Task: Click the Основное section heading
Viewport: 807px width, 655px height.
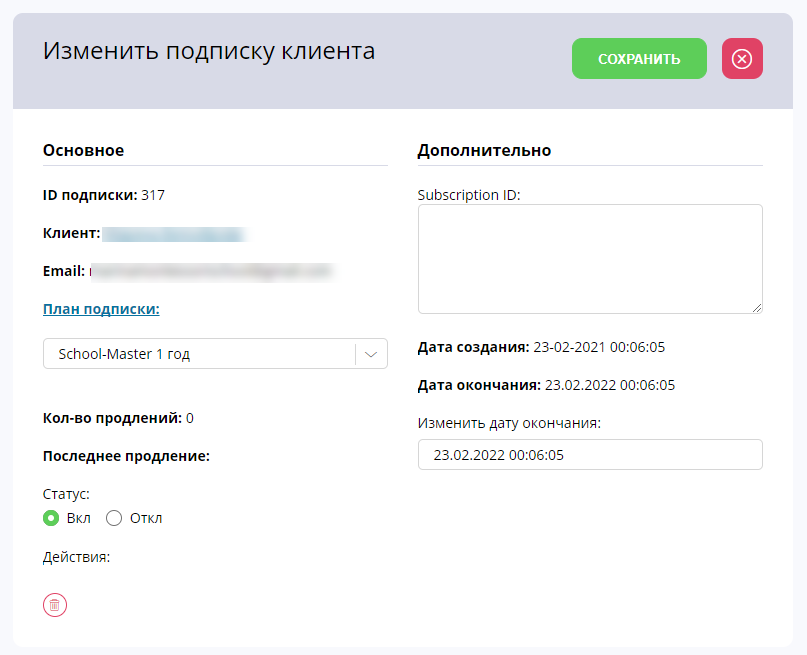Action: pos(83,150)
